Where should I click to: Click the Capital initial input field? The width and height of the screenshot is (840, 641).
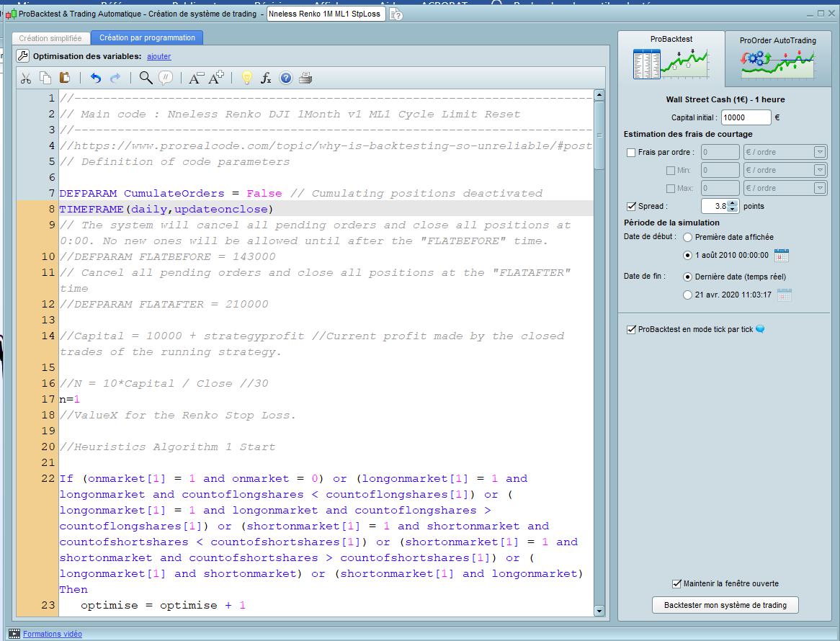point(746,117)
